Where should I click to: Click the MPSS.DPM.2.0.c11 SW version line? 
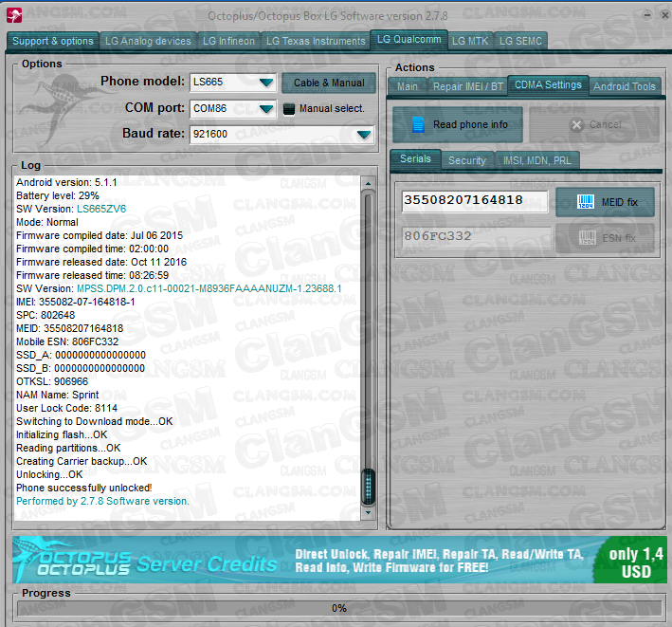coord(179,288)
